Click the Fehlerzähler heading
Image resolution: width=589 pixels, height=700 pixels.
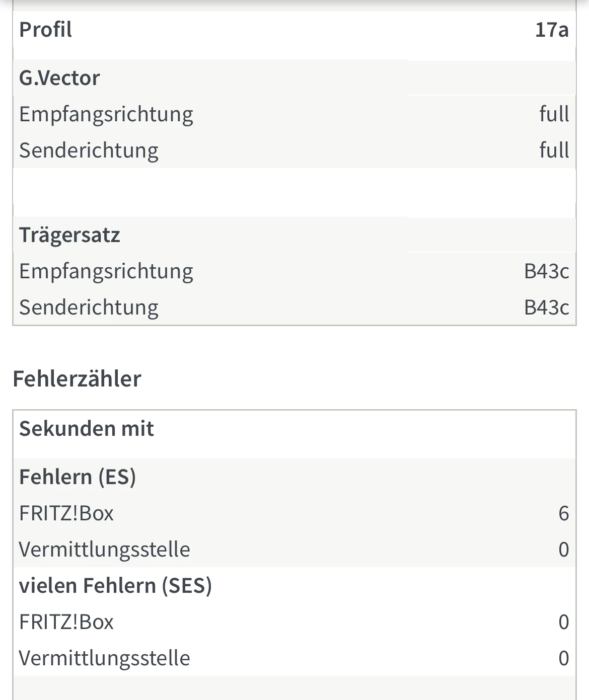point(77,379)
